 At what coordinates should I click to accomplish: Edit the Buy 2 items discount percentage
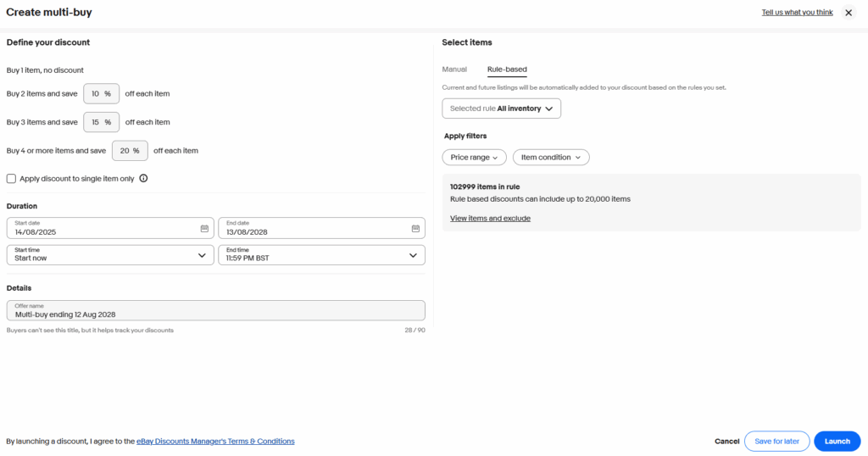[102, 93]
